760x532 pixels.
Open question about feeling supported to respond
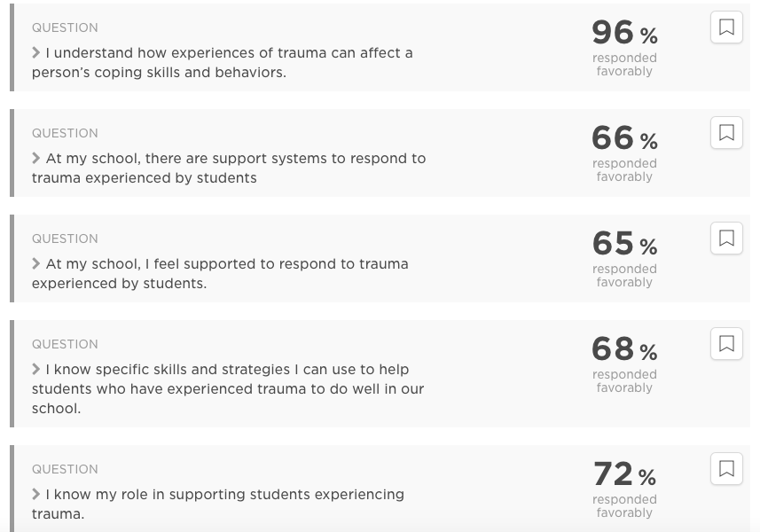click(221, 274)
